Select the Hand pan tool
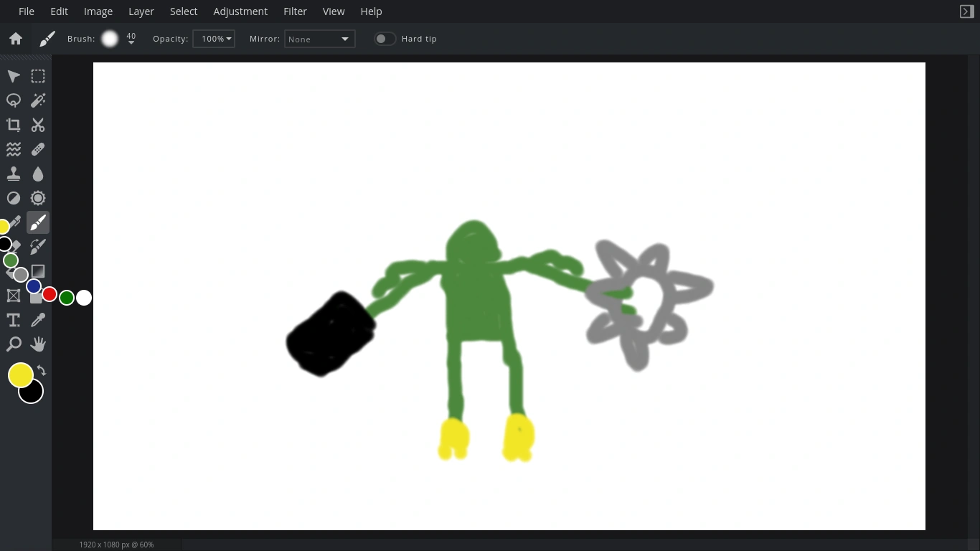The width and height of the screenshot is (980, 551). point(38,344)
